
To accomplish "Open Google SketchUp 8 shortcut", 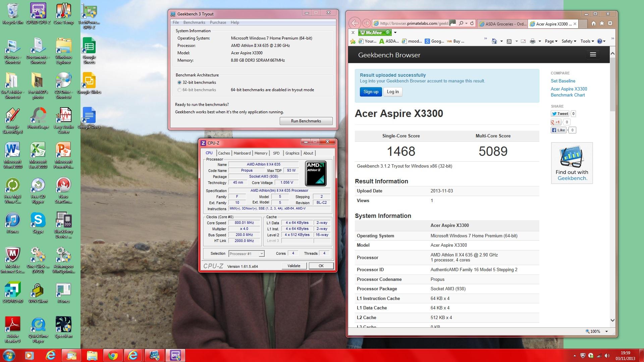I will coord(12,120).
